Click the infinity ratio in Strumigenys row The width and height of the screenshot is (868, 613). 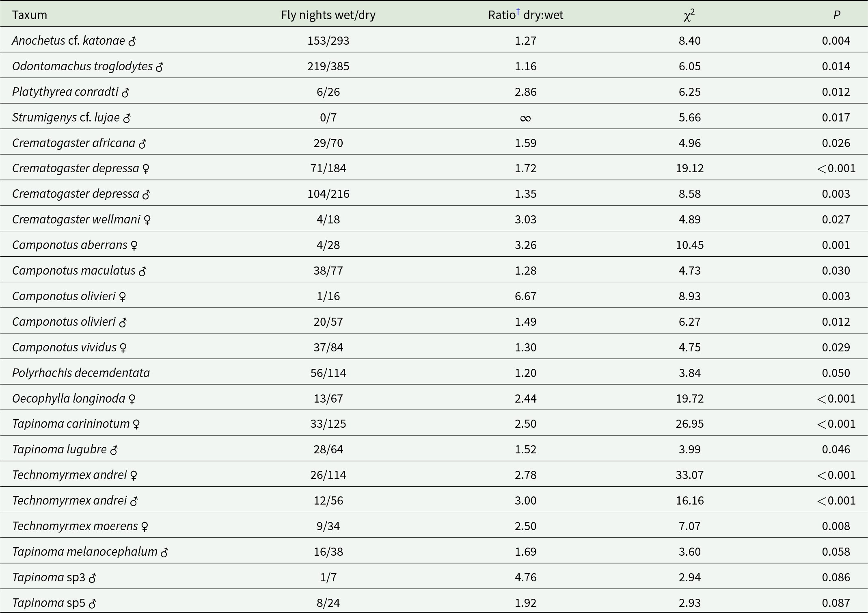coord(525,118)
